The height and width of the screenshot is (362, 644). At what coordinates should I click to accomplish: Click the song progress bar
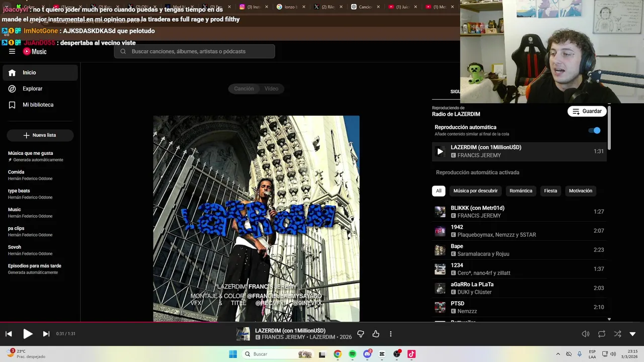(322, 322)
